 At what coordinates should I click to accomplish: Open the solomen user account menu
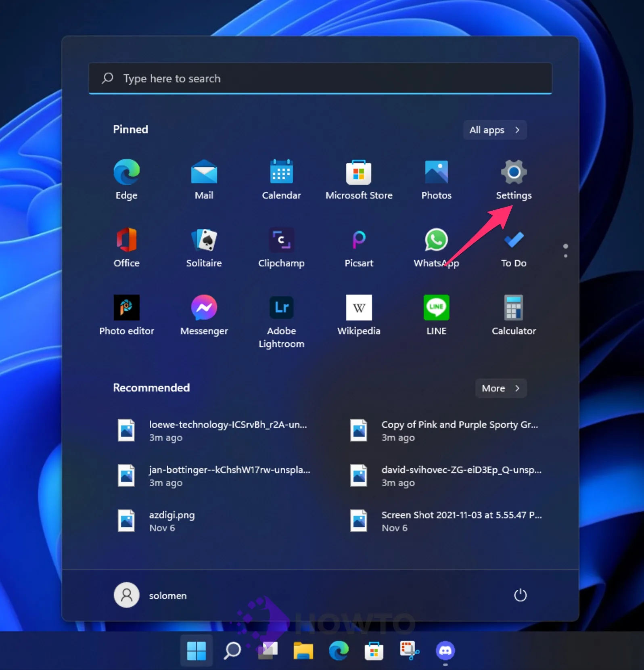coord(151,595)
